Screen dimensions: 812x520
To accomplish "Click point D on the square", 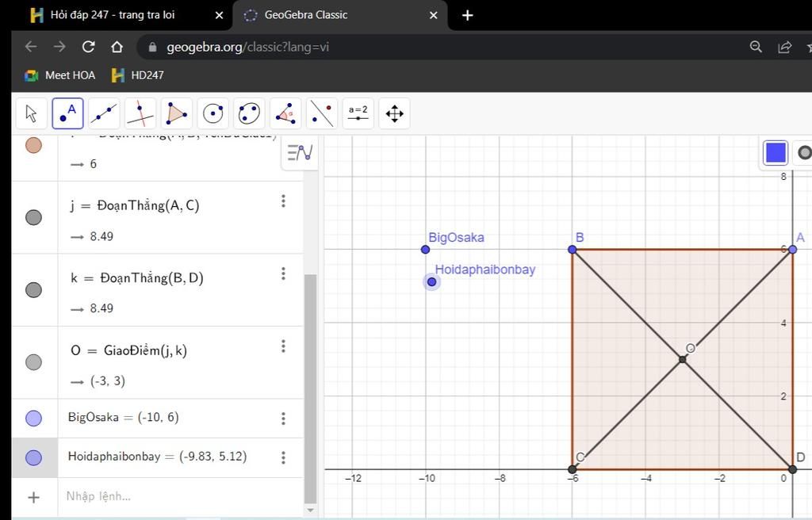I will pos(792,469).
